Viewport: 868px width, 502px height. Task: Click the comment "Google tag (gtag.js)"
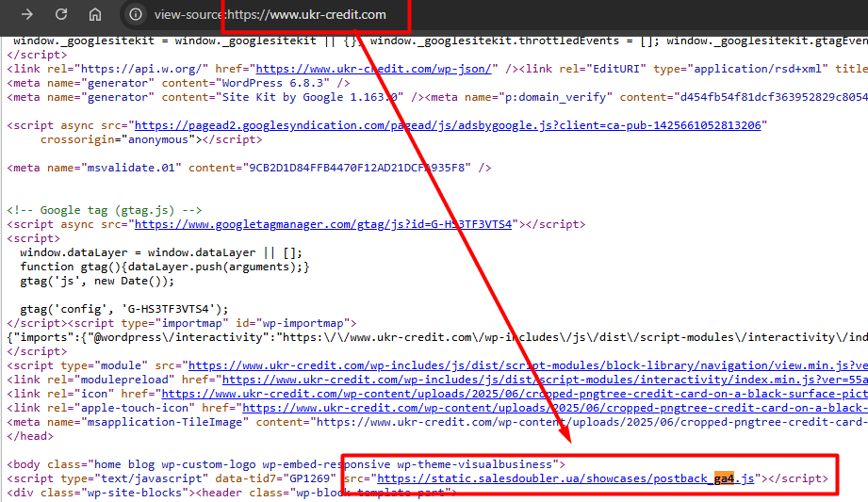coord(105,210)
